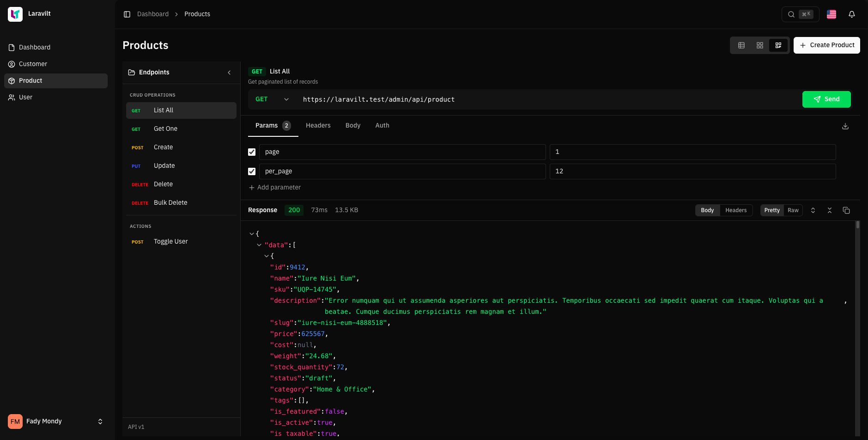Switch to the Auth tab

[382, 125]
